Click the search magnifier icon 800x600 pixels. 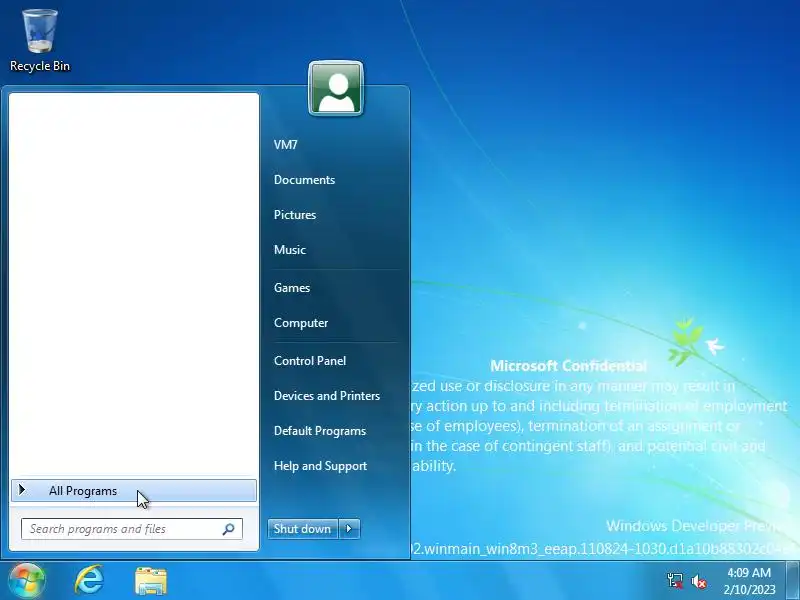tap(229, 529)
